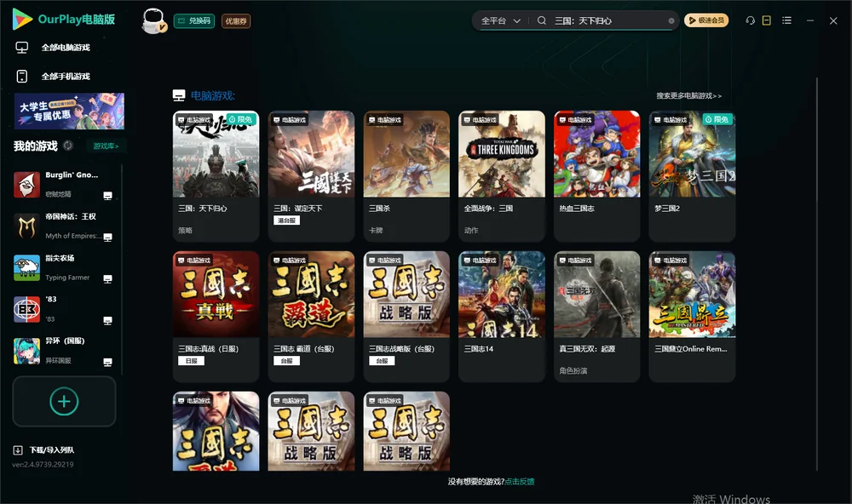
Task: Open the 三国: 谋定天下 game card
Action: [311, 176]
